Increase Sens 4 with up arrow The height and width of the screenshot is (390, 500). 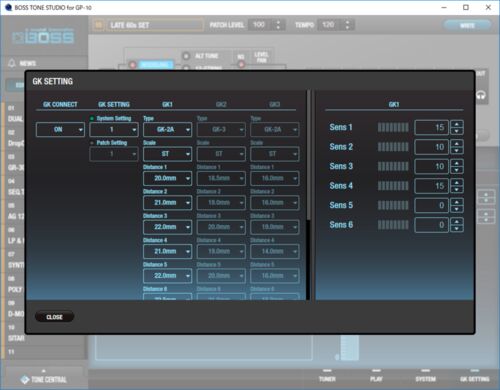457,182
